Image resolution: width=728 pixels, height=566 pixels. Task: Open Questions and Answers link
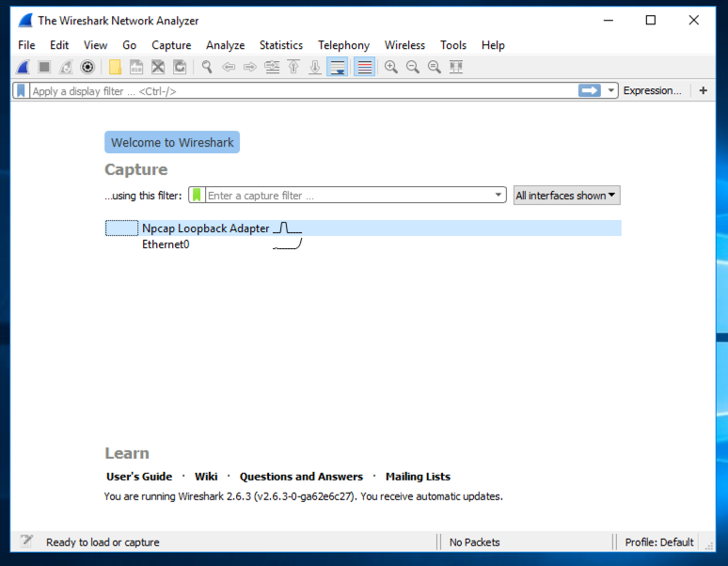coord(301,477)
